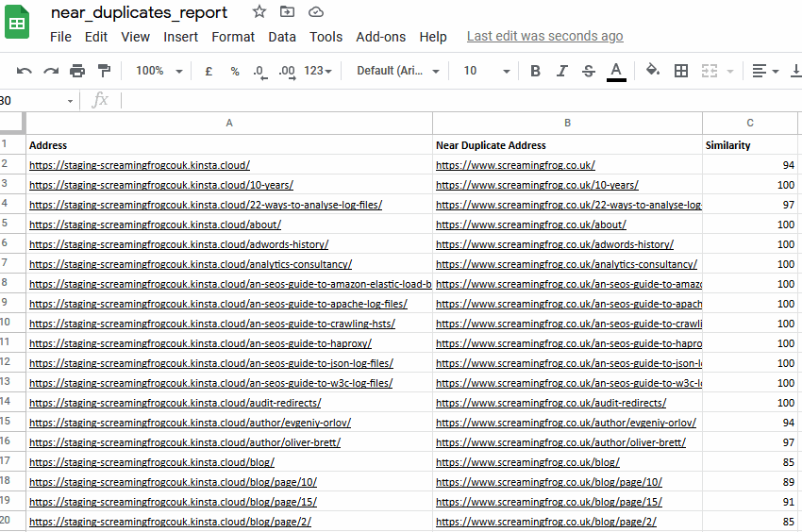Open the staging 10-years URL link
802x532 pixels.
tap(161, 185)
